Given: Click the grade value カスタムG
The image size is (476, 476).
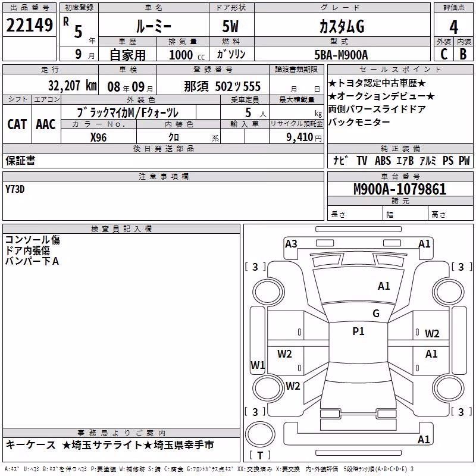Looking at the screenshot, I should coord(342,26).
